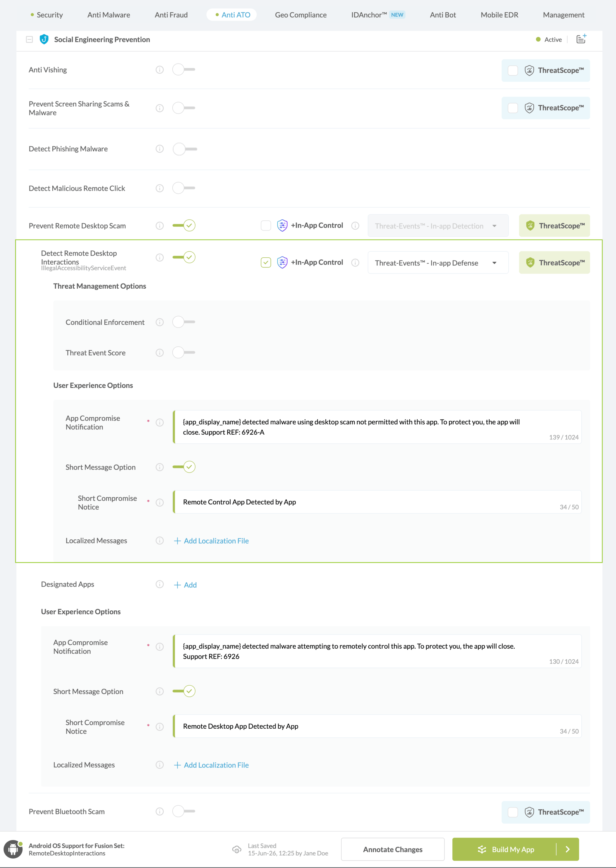Show info for Prevent Remote Desktop Scam
The image size is (616, 868).
tap(160, 226)
